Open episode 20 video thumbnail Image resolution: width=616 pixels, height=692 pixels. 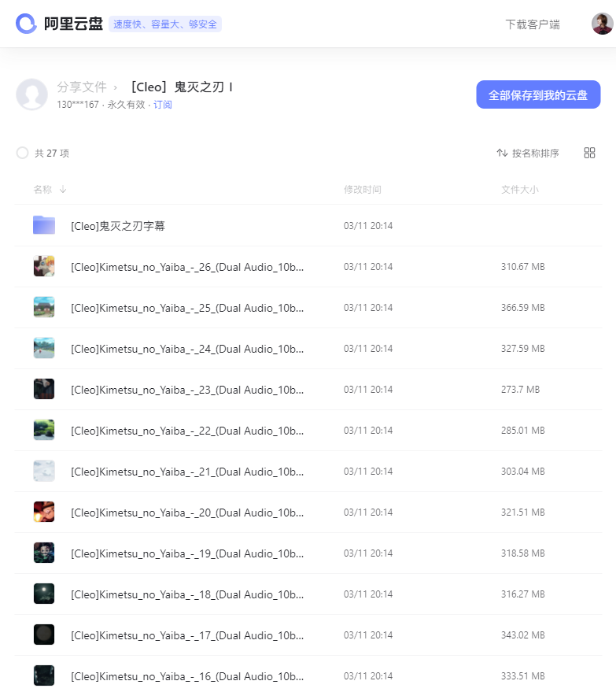(44, 512)
